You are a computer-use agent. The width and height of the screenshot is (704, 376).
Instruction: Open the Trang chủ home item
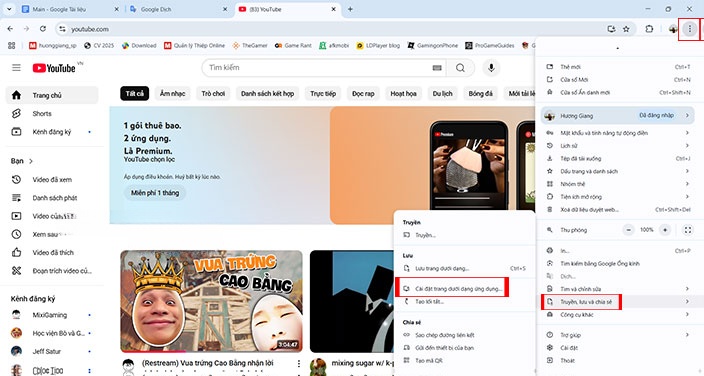click(x=52, y=95)
